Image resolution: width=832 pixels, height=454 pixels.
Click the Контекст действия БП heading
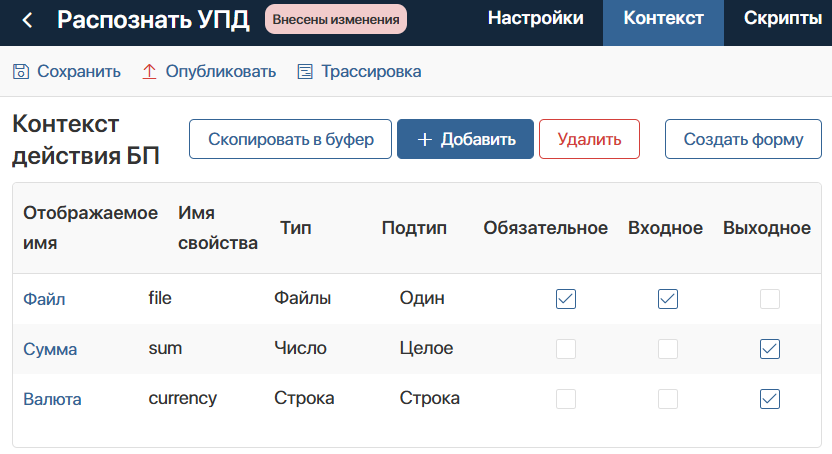pyautogui.click(x=86, y=140)
